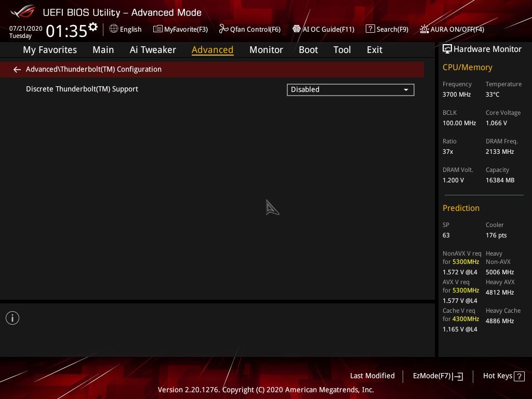Viewport: 532px width, 399px height.
Task: Click the 07/21/2020 date text
Action: (26, 29)
